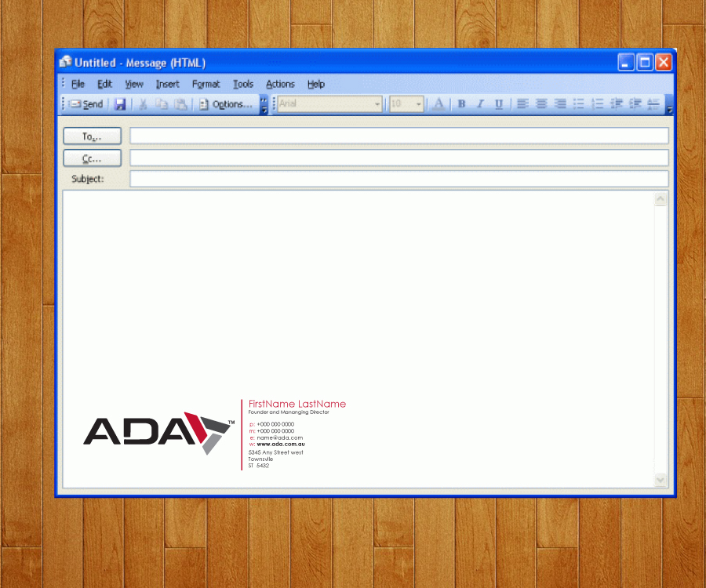Open the Insert menu
Image resolution: width=706 pixels, height=588 pixels.
[168, 84]
